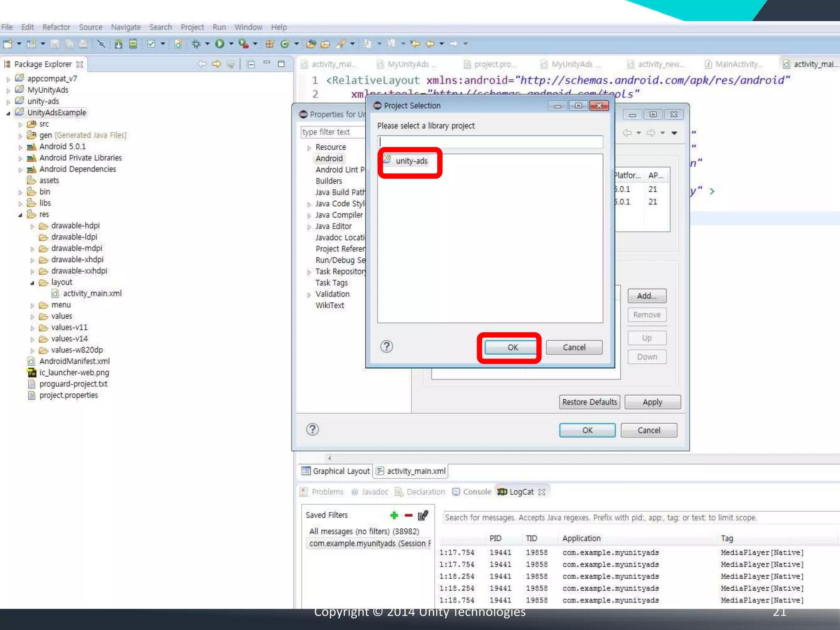Collapse the layout folder
The height and width of the screenshot is (630, 840).
coord(32,283)
